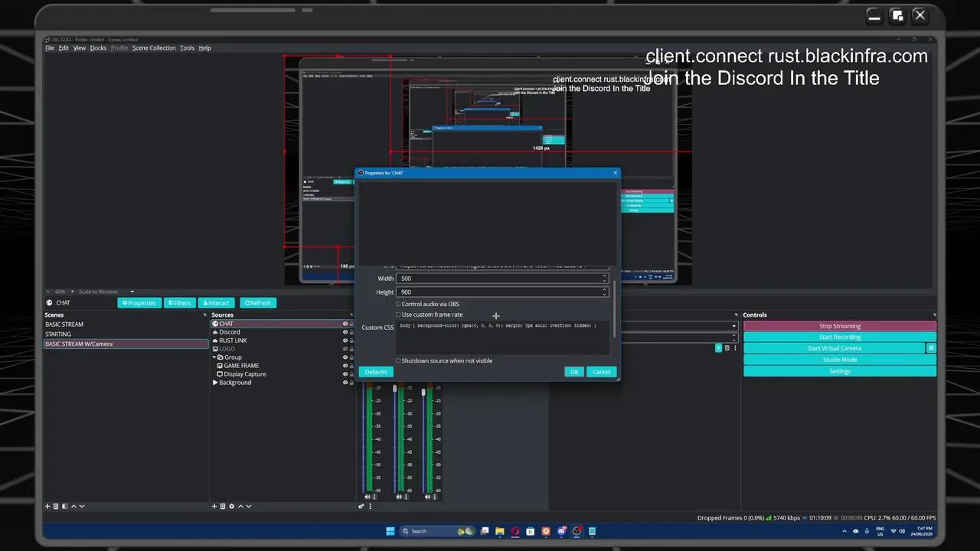Open the File menu
Viewport: 980px width, 551px height.
(x=50, y=48)
